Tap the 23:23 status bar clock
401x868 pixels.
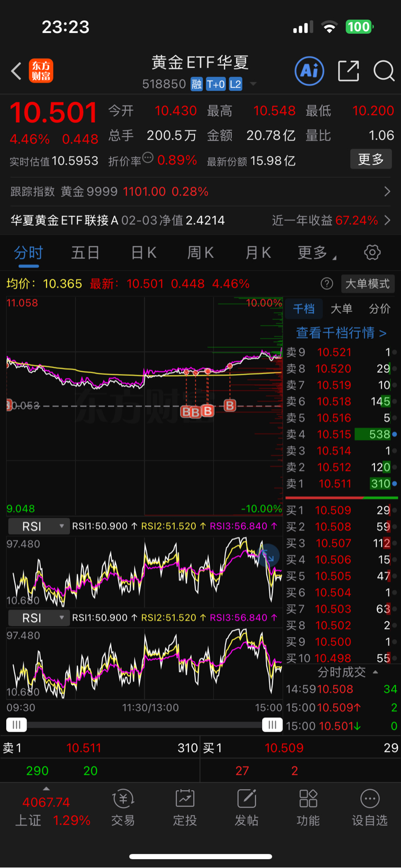point(65,27)
